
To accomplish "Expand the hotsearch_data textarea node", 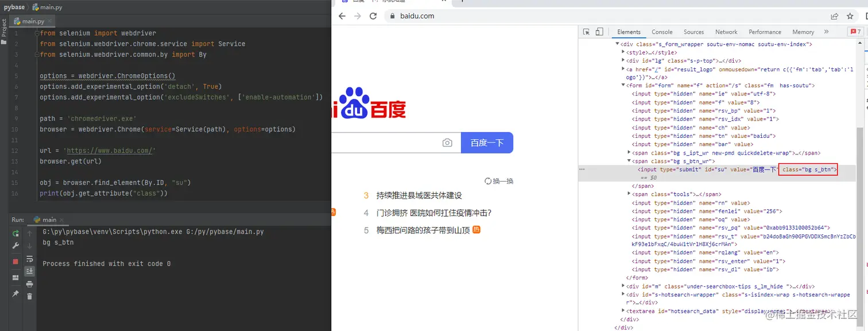I will (623, 311).
